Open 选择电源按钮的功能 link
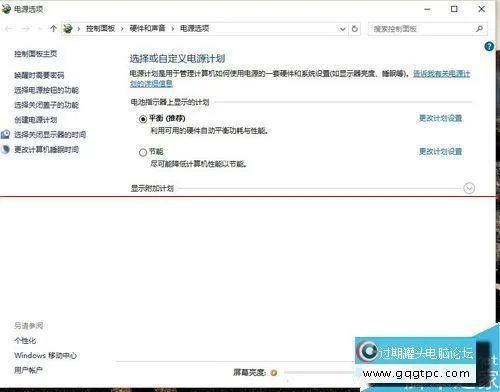The image size is (500, 392). pyautogui.click(x=46, y=90)
